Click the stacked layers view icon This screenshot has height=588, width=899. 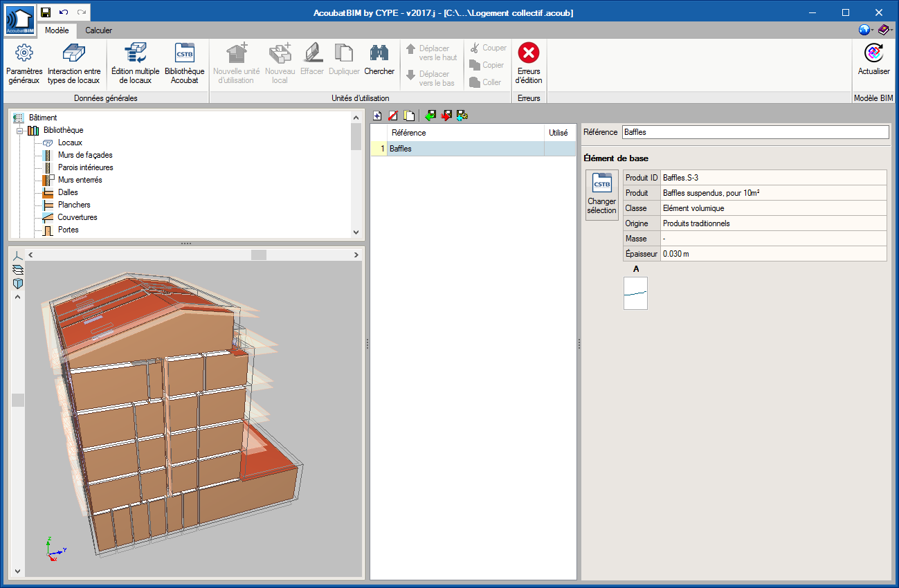point(18,269)
